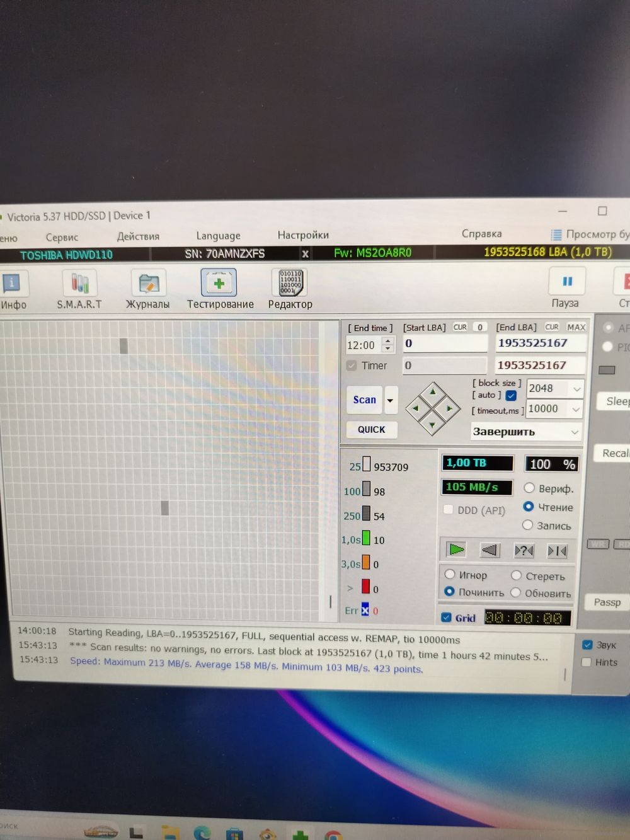Click the Scan button
Image resolution: width=630 pixels, height=840 pixels.
(x=364, y=400)
